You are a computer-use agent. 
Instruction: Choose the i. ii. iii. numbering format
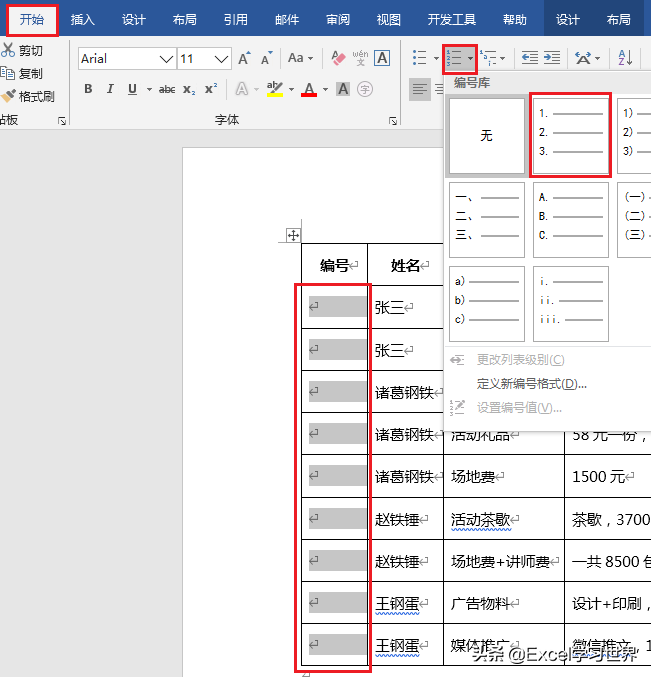[x=570, y=304]
